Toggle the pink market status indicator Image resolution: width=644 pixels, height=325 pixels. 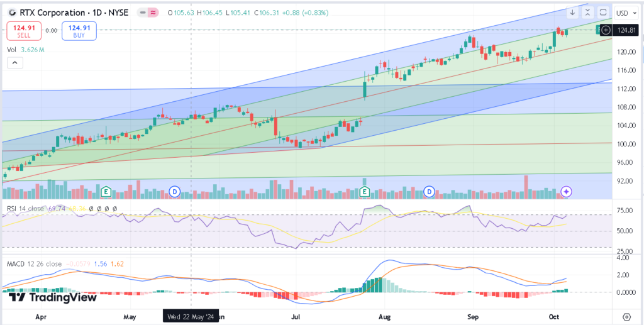(x=153, y=13)
